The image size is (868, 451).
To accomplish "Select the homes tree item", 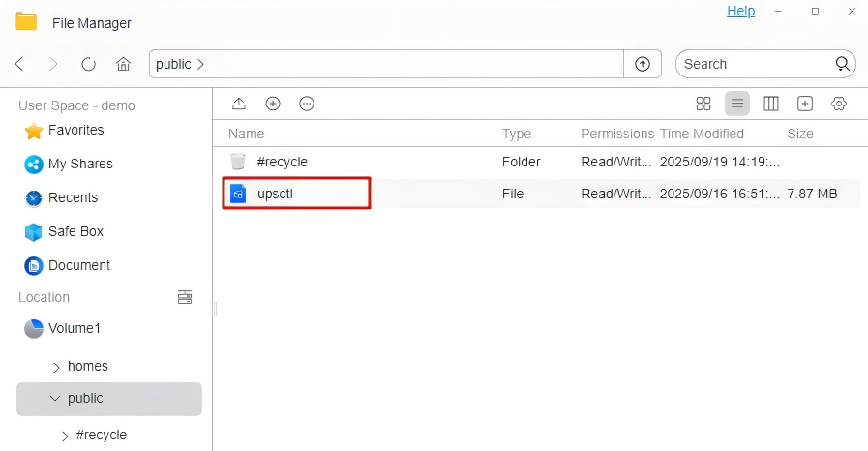I will pos(87,367).
